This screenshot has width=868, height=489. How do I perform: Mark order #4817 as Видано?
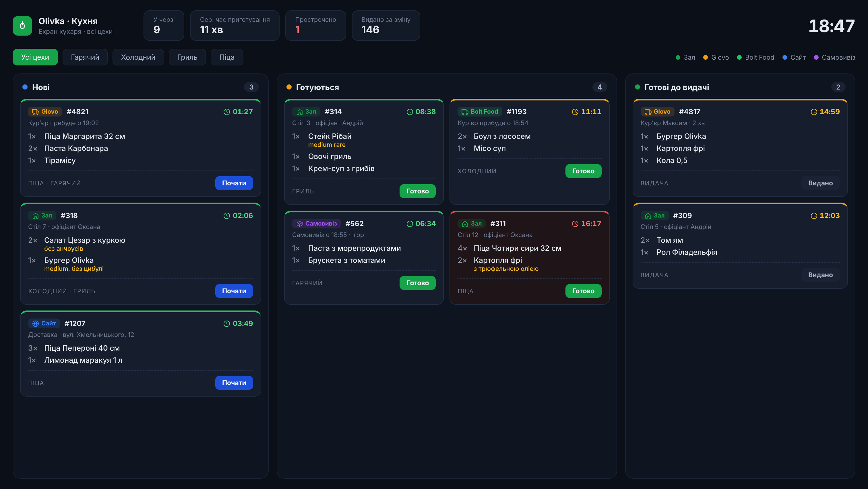(820, 183)
